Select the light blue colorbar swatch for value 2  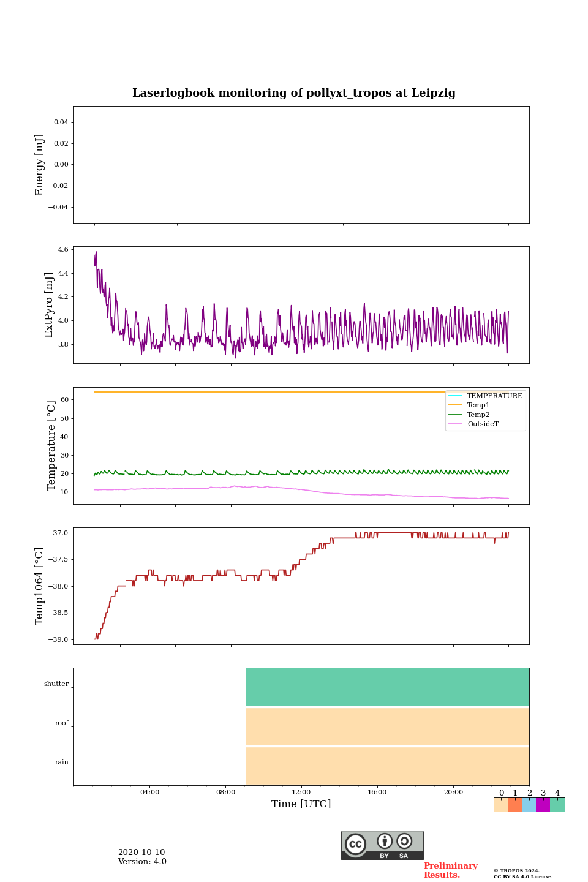pyautogui.click(x=529, y=805)
